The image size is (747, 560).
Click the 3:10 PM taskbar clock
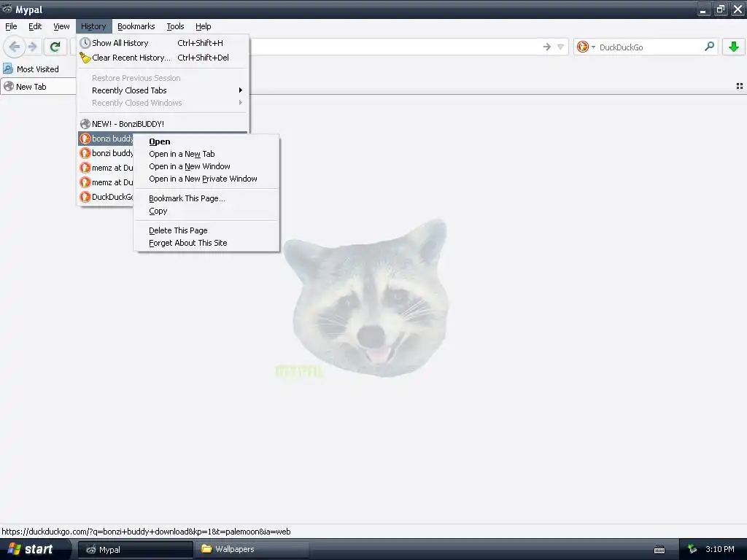720,549
